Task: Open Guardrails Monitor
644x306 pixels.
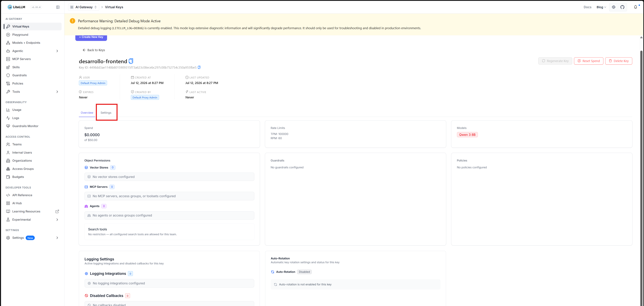Action: point(33,126)
